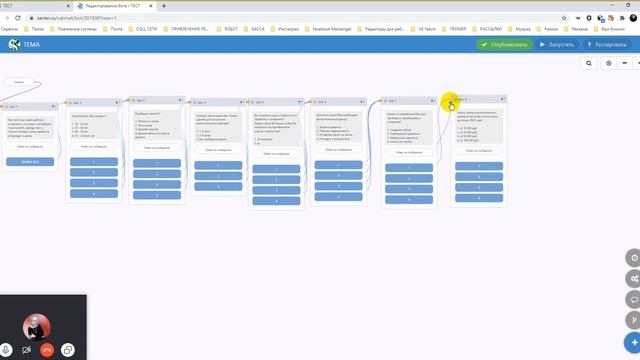This screenshot has height=360, width=640.
Task: Toggle the camera in call overlay
Action: click(x=27, y=350)
